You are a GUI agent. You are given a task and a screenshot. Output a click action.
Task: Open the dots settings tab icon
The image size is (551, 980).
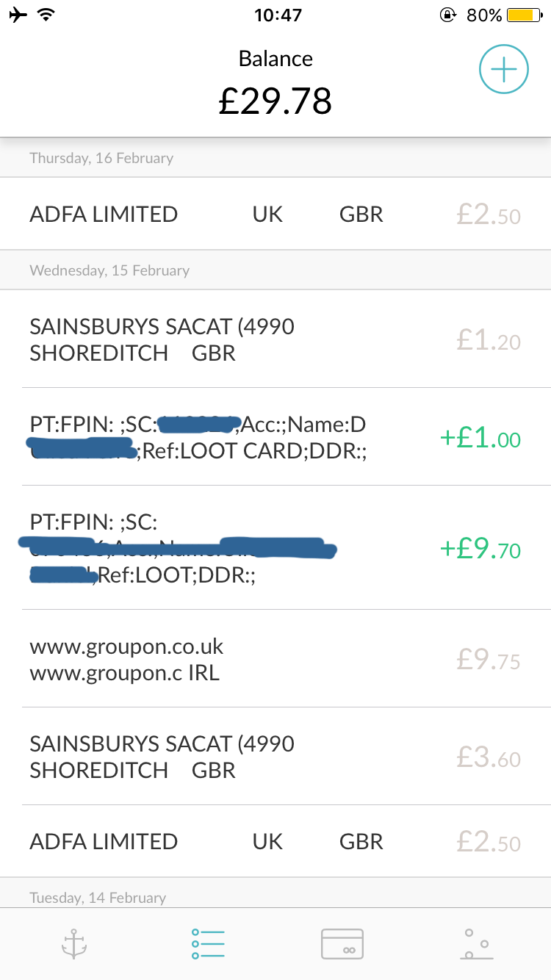[477, 943]
